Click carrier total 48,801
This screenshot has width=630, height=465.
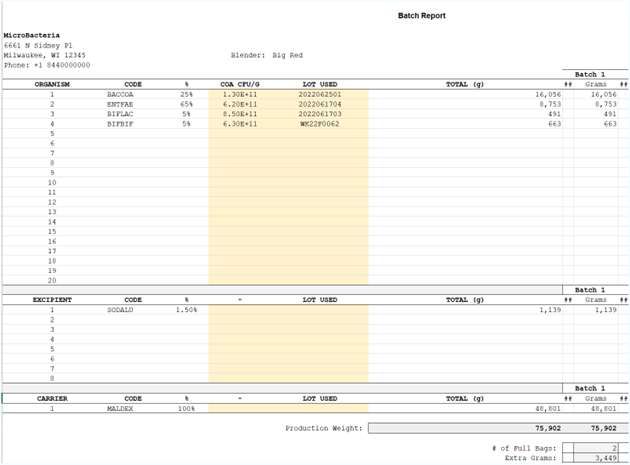click(x=548, y=408)
